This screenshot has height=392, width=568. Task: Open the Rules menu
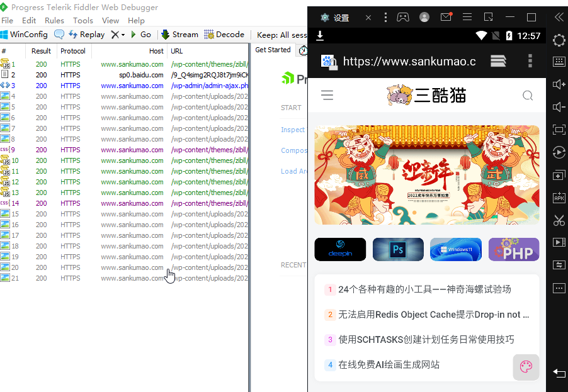[x=54, y=21]
